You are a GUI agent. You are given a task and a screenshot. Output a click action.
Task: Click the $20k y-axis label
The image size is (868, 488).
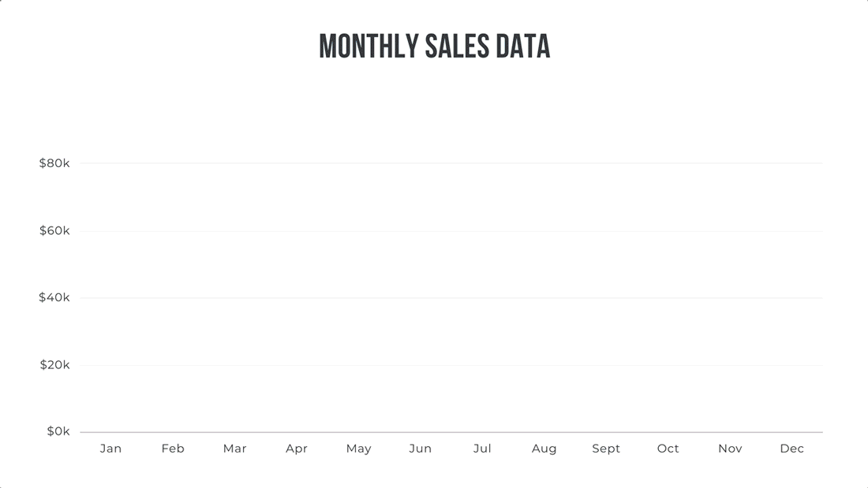[x=54, y=365]
